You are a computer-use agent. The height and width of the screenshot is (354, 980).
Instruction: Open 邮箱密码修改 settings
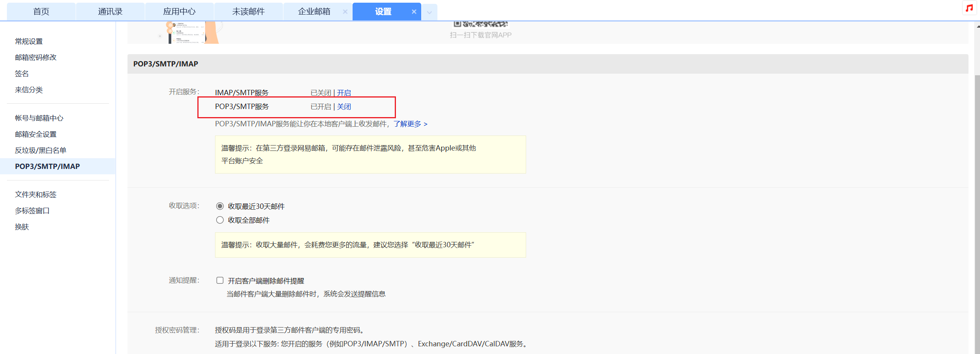coord(36,57)
